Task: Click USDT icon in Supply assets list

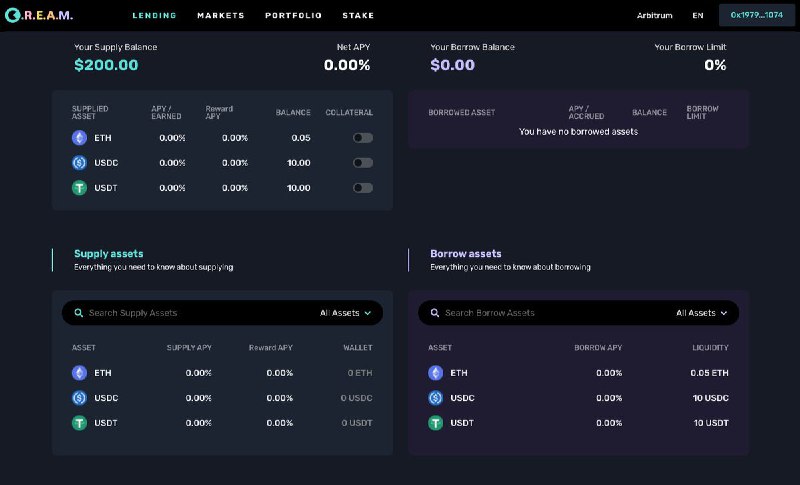Action: point(79,423)
